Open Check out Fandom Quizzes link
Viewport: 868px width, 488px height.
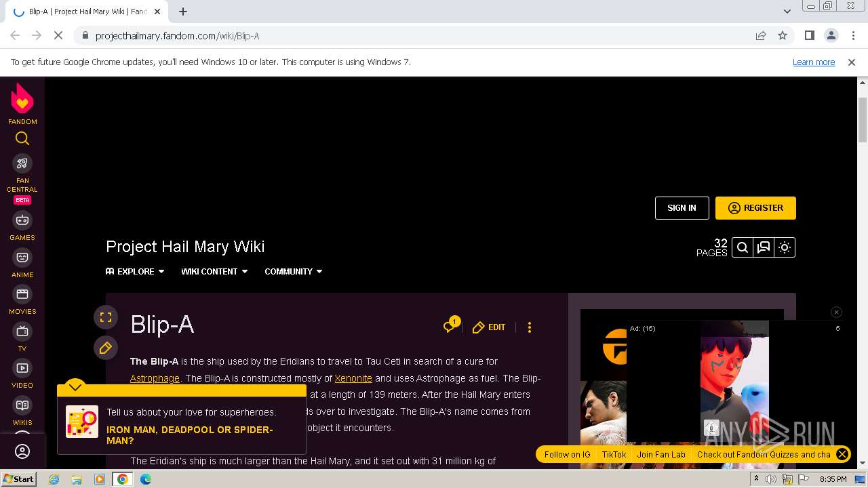click(764, 454)
